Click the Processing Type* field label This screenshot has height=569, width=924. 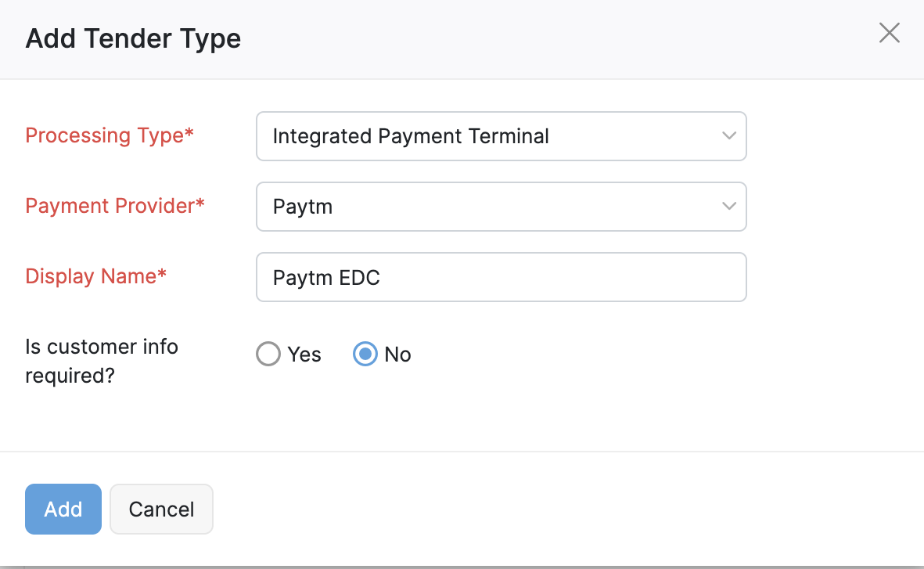pyautogui.click(x=110, y=135)
